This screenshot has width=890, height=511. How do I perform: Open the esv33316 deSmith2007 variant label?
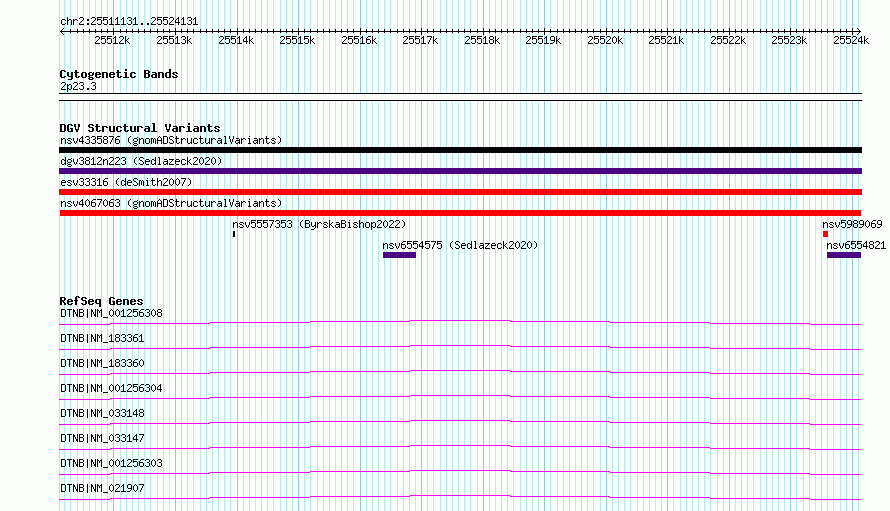126,182
